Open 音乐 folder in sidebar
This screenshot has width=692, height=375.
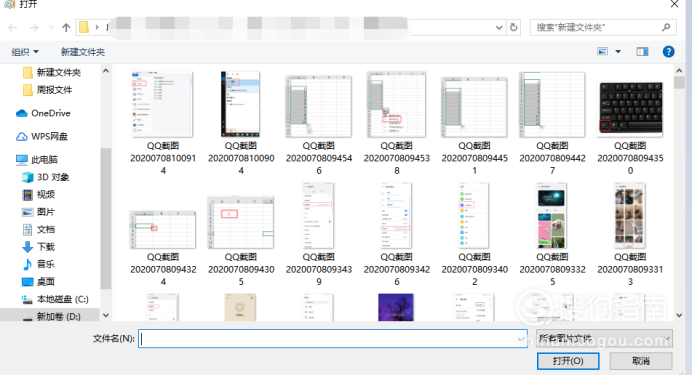39,264
